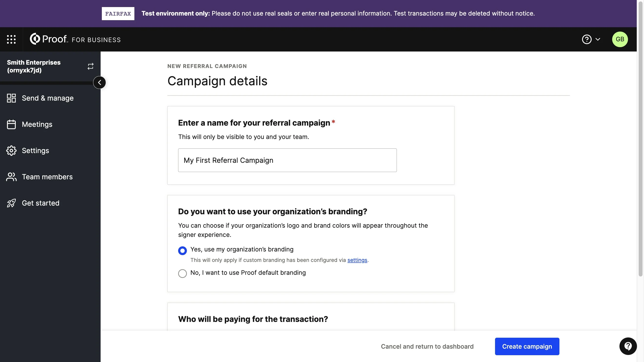Click the FAIRFAX environment badge
This screenshot has width=644, height=362.
(118, 14)
